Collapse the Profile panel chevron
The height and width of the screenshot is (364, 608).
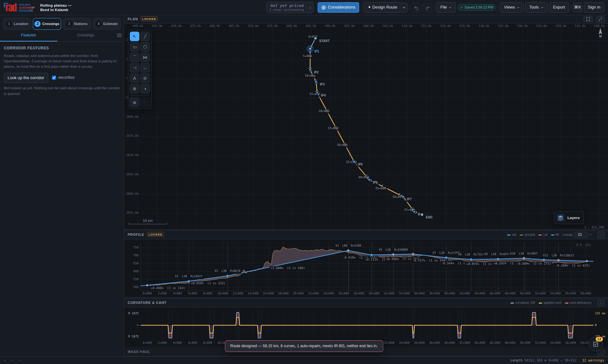coord(601,235)
